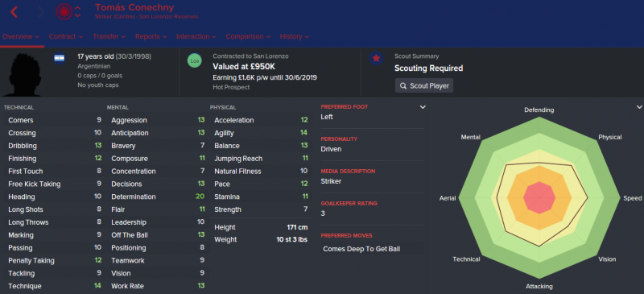Click the Scout Player button
Image resolution: width=644 pixels, height=294 pixels.
424,86
